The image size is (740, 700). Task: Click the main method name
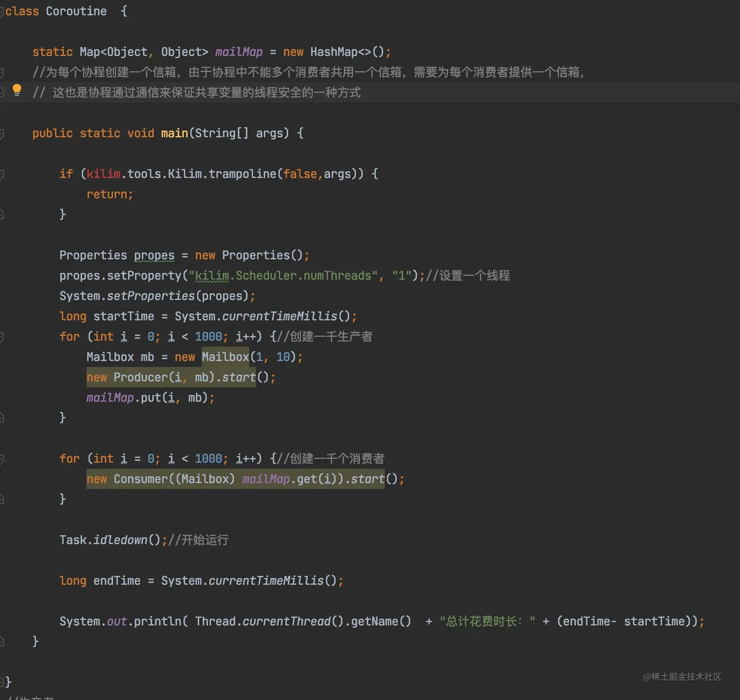[175, 133]
